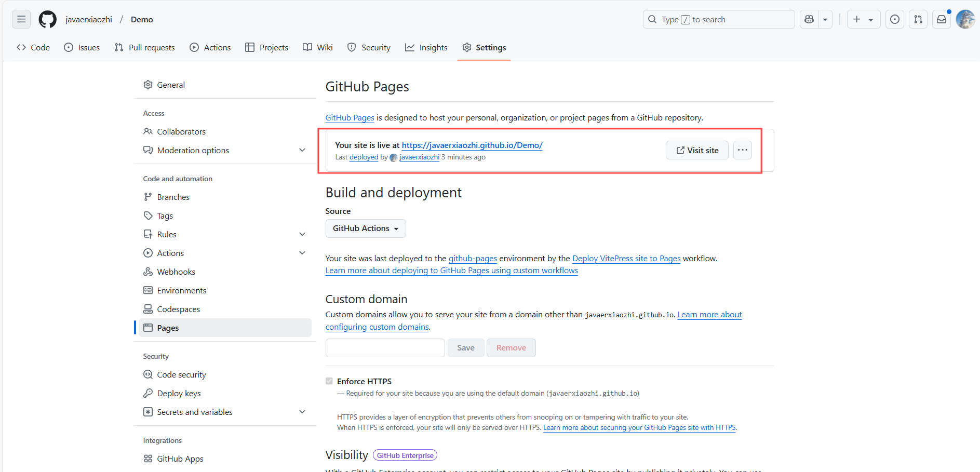Open General settings in sidebar
Screen dimensions: 980x472
pyautogui.click(x=225, y=85)
